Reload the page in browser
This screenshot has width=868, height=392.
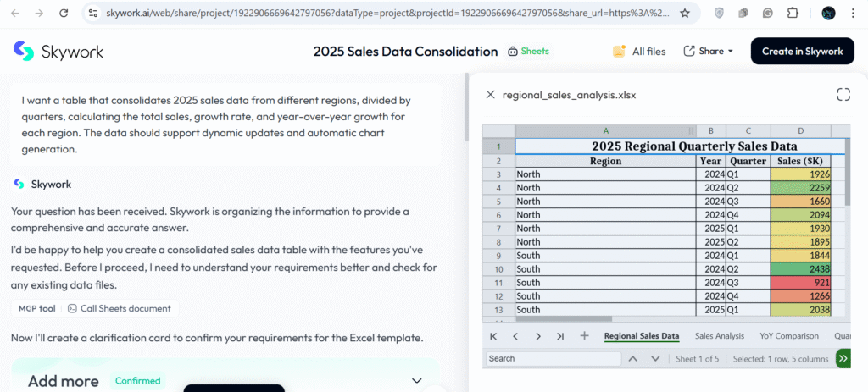click(64, 14)
